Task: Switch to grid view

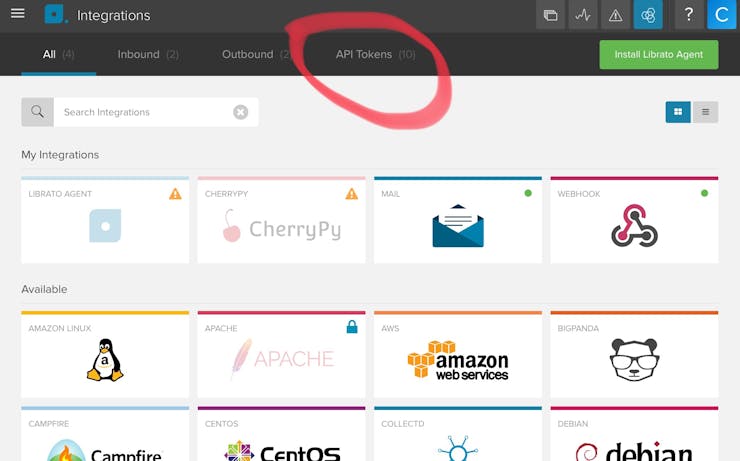Action: (x=678, y=112)
